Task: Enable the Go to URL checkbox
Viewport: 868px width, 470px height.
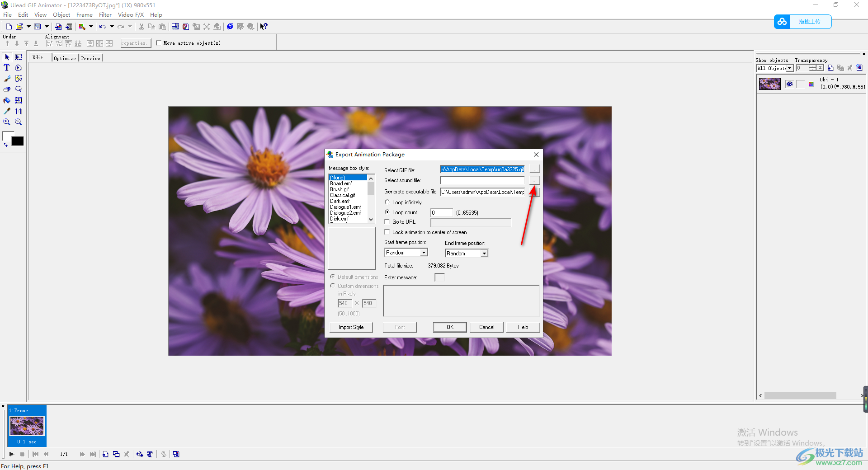Action: (x=387, y=222)
